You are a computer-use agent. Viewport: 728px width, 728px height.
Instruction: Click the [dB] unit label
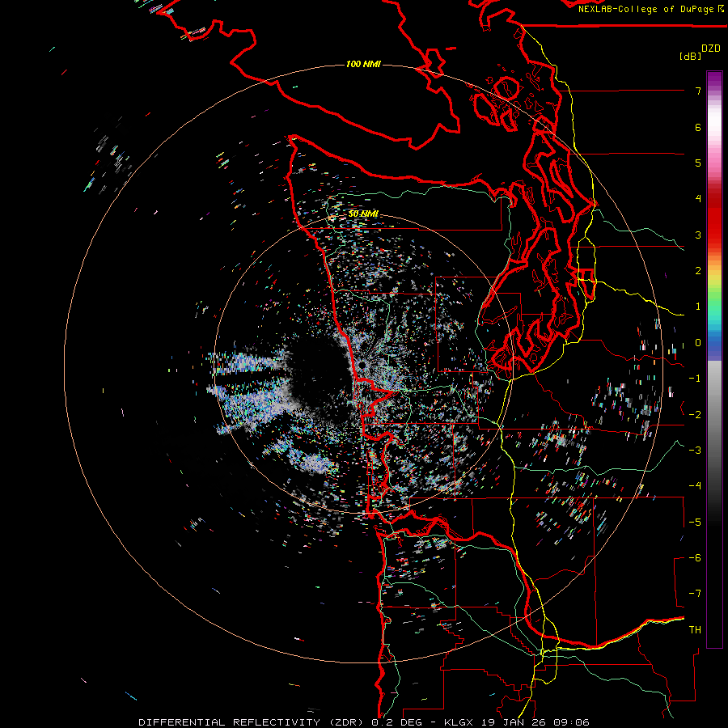[690, 56]
